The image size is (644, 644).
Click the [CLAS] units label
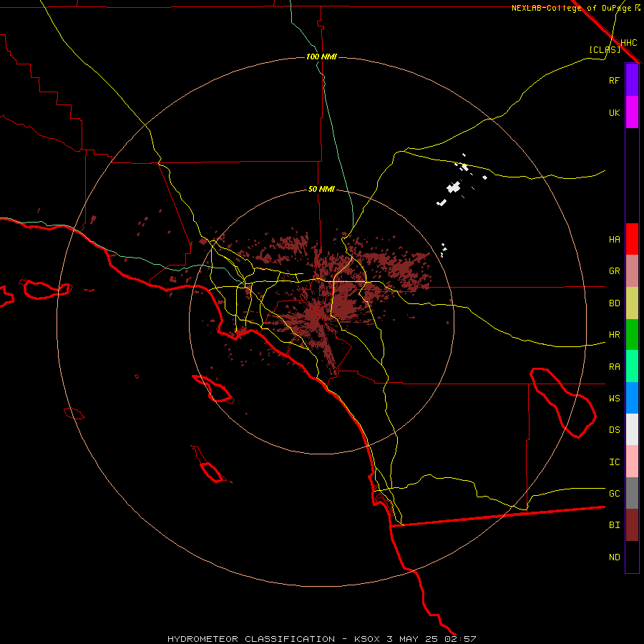tap(605, 49)
